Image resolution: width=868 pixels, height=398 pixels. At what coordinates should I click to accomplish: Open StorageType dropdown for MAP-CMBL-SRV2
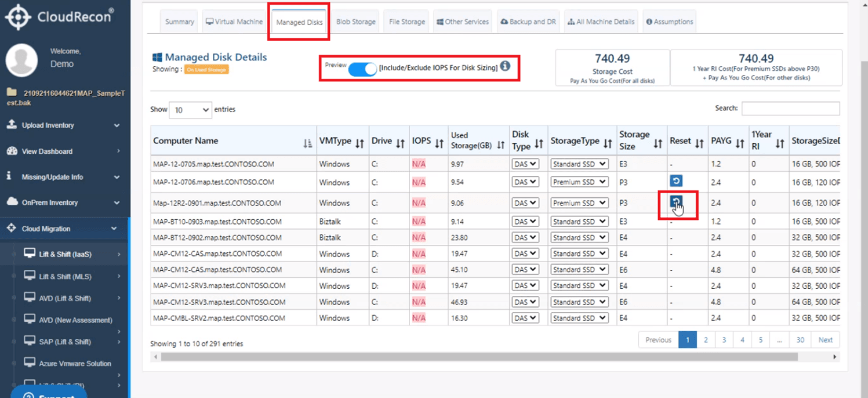click(x=579, y=318)
